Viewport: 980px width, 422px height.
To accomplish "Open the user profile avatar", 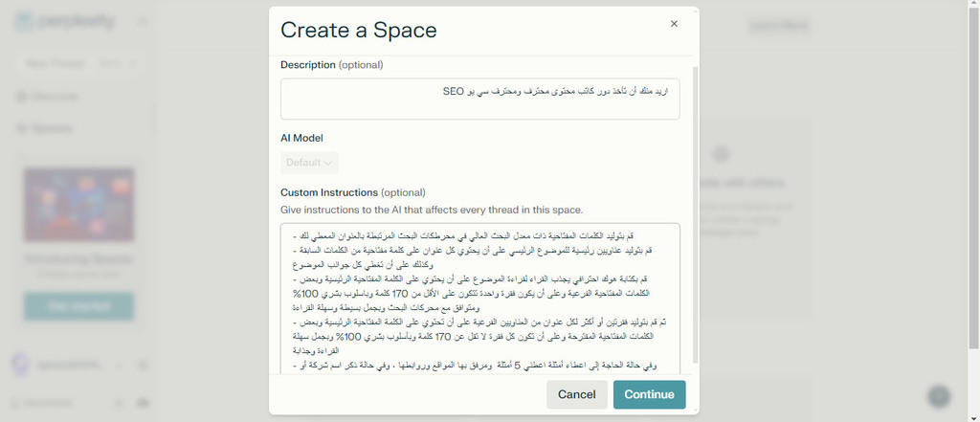I will click(21, 366).
